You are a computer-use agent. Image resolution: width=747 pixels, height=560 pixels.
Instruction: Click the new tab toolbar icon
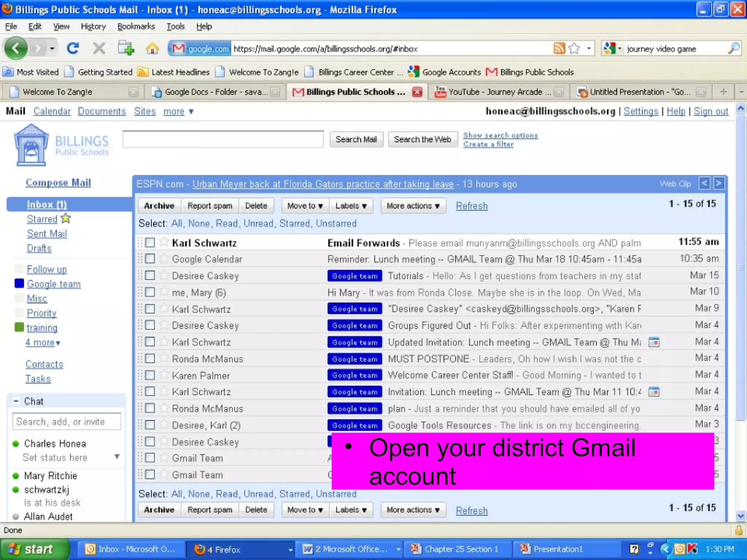coord(126,48)
